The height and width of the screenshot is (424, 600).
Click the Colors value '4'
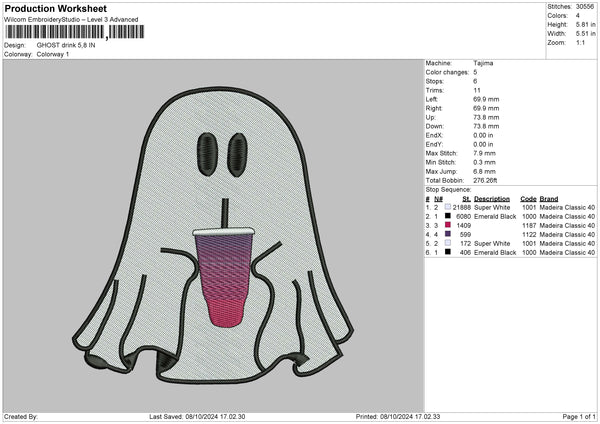[577, 16]
